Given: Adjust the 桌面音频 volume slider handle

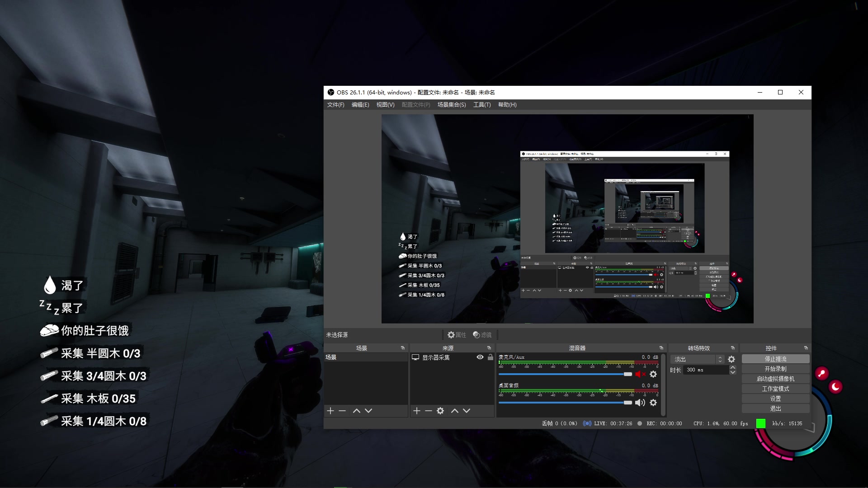Looking at the screenshot, I should pos(627,403).
